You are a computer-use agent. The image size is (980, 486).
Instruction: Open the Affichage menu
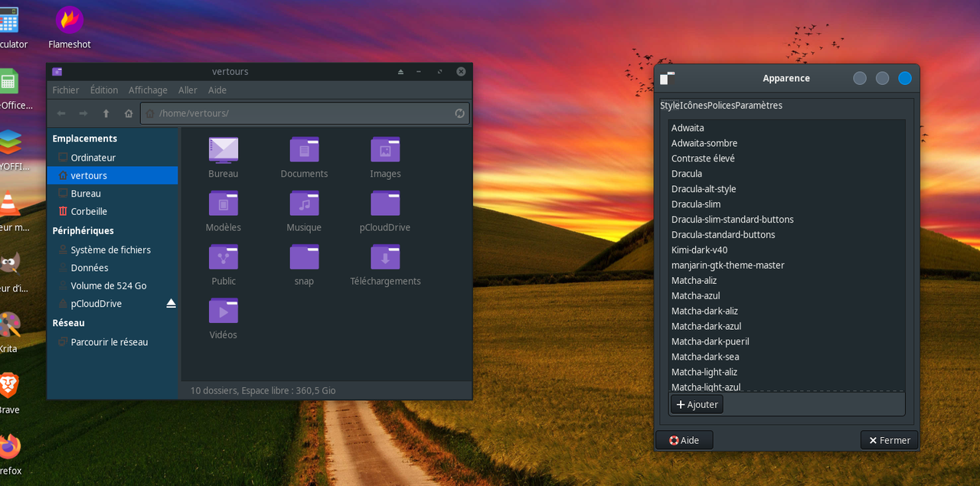[x=148, y=90]
